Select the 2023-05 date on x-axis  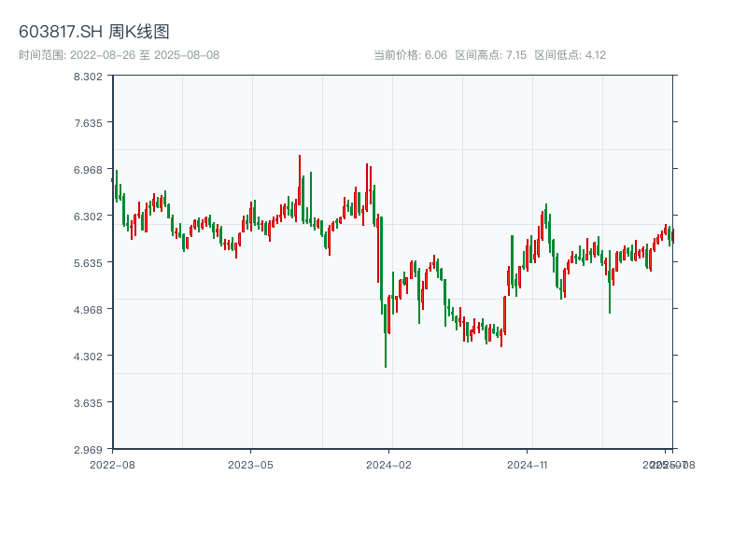(x=250, y=464)
